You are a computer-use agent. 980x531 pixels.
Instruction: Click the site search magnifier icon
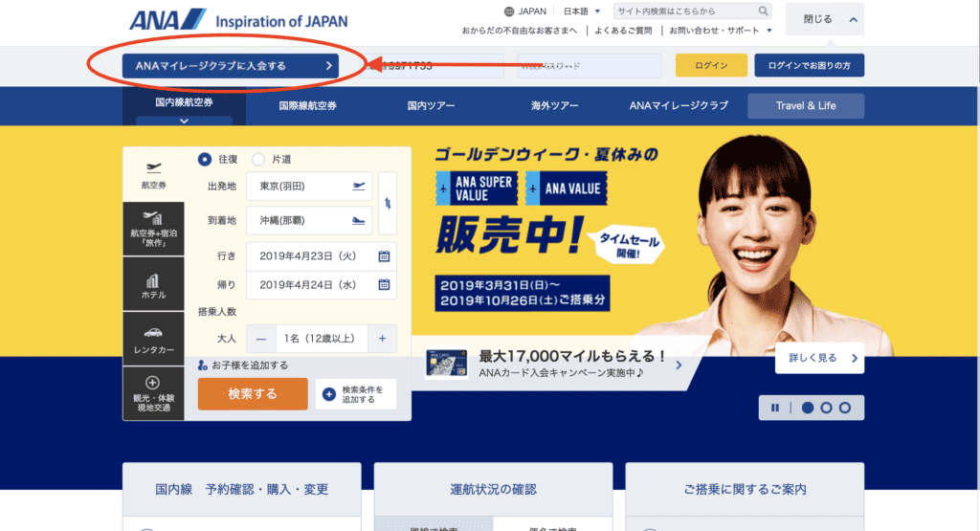tap(764, 11)
